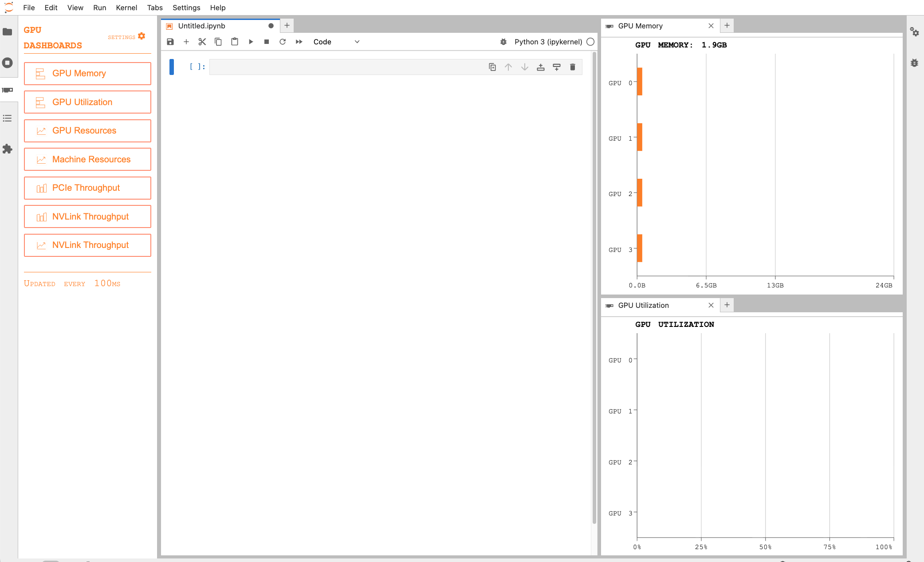924x562 pixels.
Task: Open the table of contents sidebar
Action: coord(8,118)
